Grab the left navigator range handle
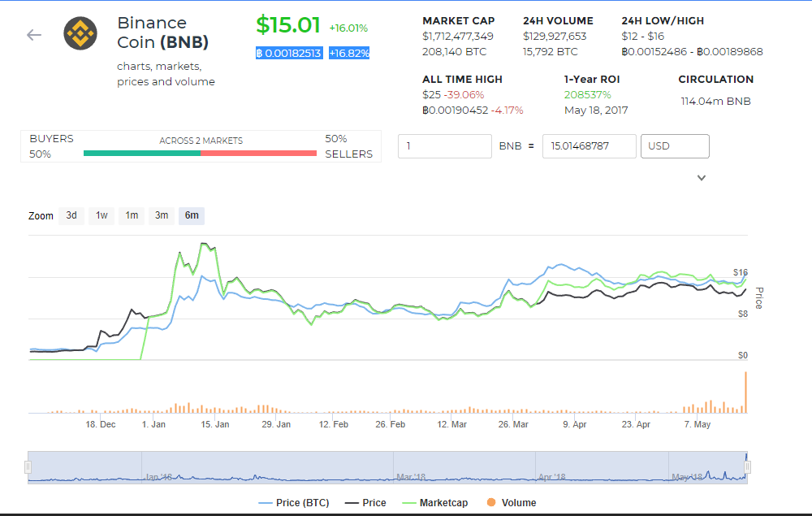 click(28, 467)
